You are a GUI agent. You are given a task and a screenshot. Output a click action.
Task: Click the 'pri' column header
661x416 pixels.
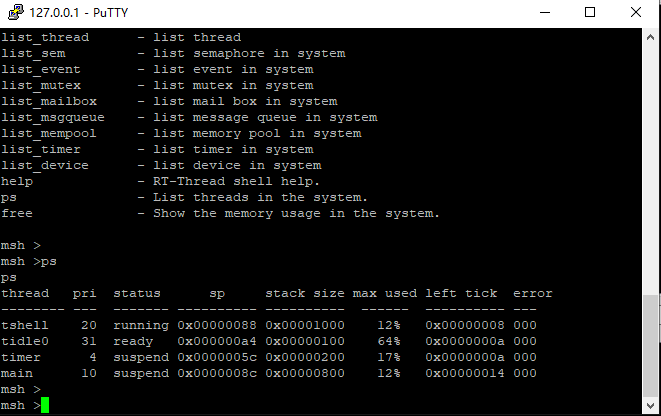pos(85,294)
